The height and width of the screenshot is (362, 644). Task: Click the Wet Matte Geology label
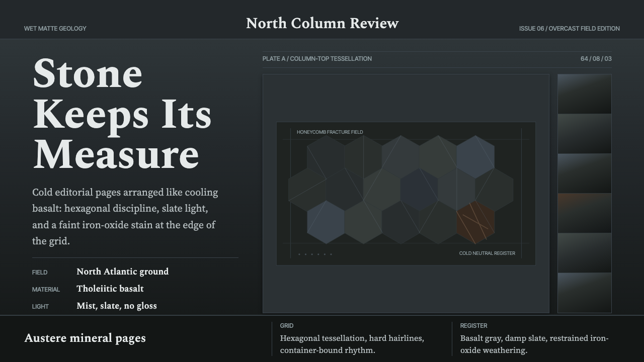(55, 29)
